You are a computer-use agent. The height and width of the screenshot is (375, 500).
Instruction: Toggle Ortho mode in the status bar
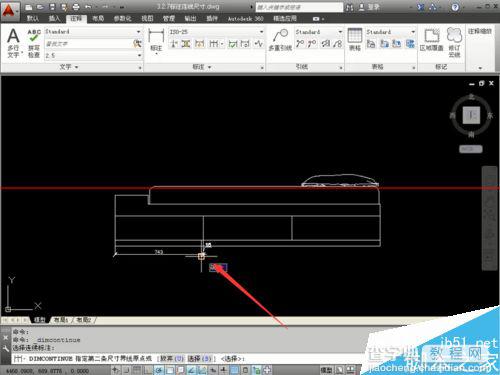coord(148,370)
